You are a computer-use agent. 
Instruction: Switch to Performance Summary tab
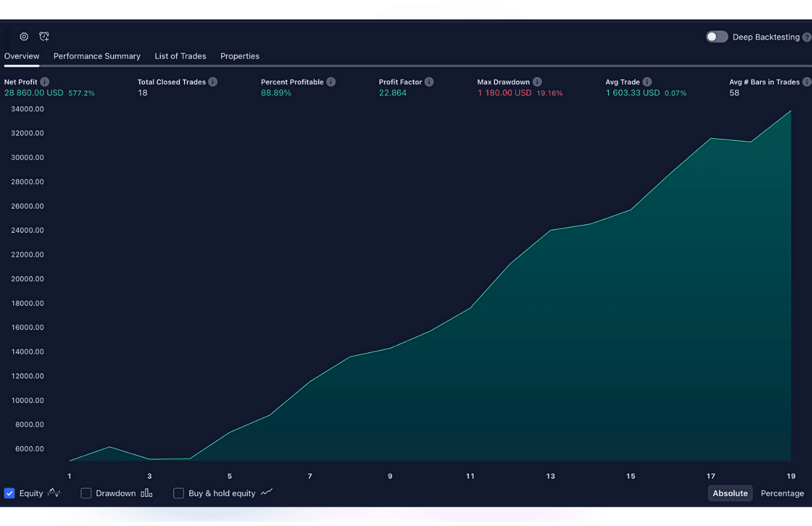click(x=97, y=56)
